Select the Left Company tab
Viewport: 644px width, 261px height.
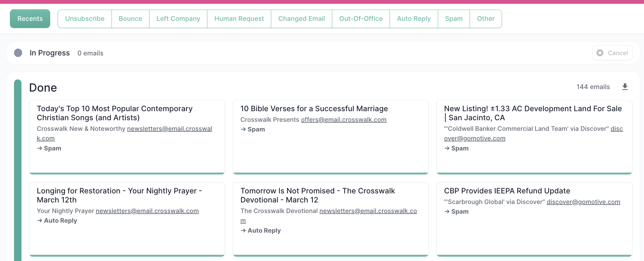178,19
